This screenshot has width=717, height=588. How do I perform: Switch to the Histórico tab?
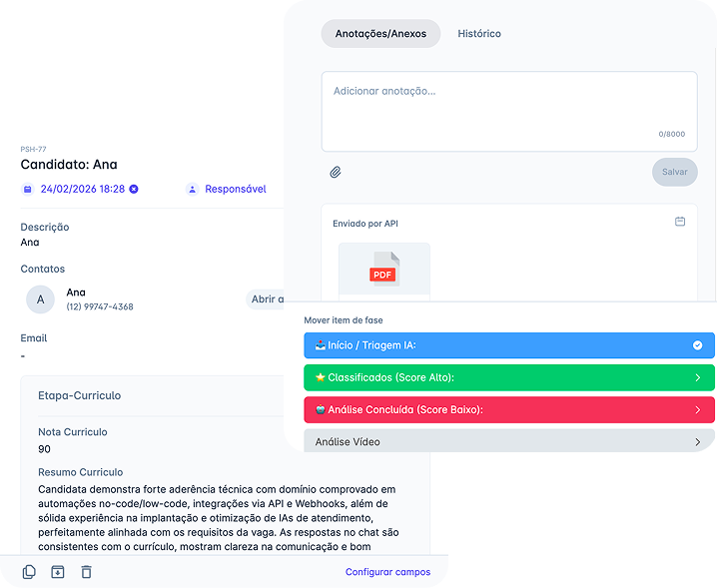click(479, 34)
